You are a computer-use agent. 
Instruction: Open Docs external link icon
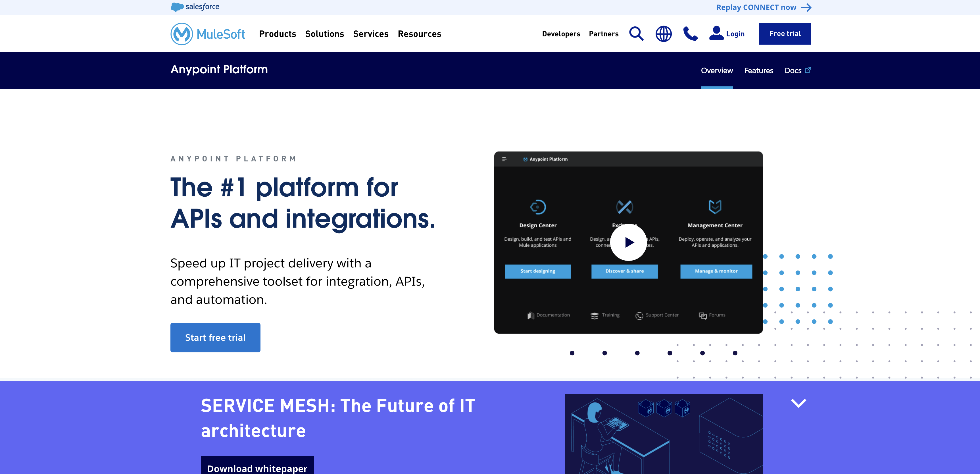(x=808, y=70)
